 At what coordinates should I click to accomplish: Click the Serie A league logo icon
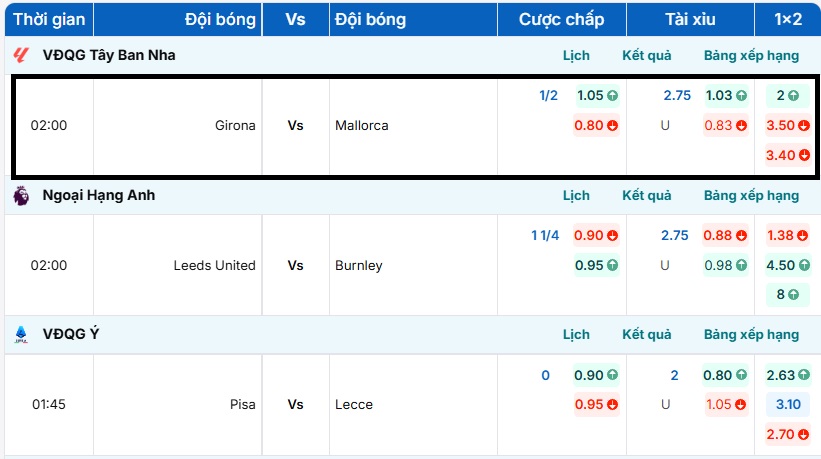(21, 335)
